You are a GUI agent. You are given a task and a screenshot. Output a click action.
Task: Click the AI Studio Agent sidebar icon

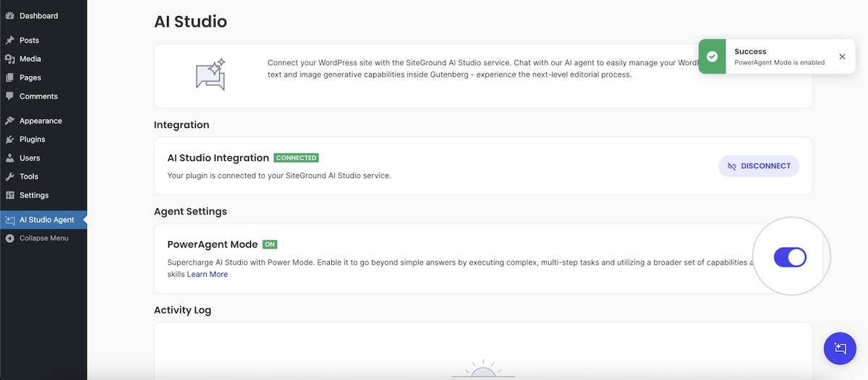(x=10, y=220)
